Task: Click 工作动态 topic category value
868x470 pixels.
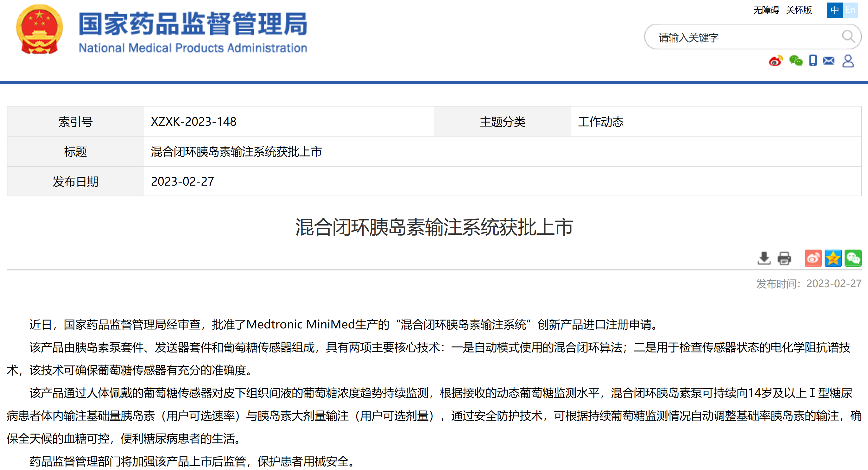Action: coord(600,122)
